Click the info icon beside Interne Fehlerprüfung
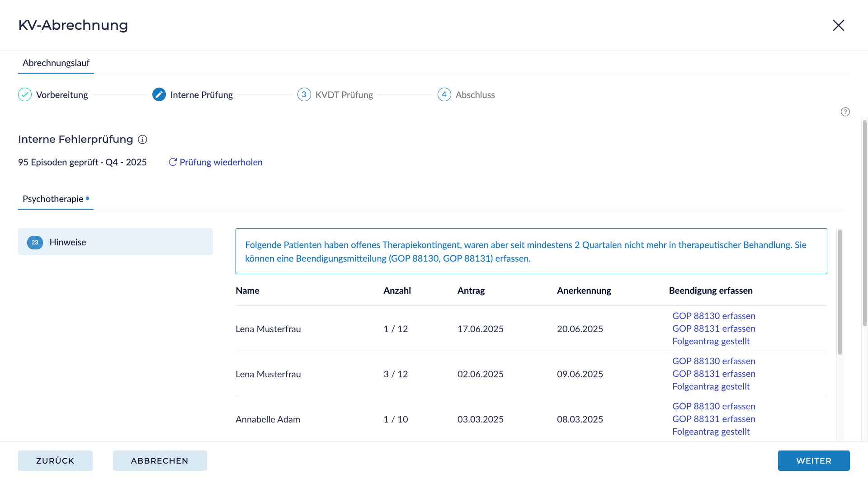The height and width of the screenshot is (488, 868). coord(142,140)
